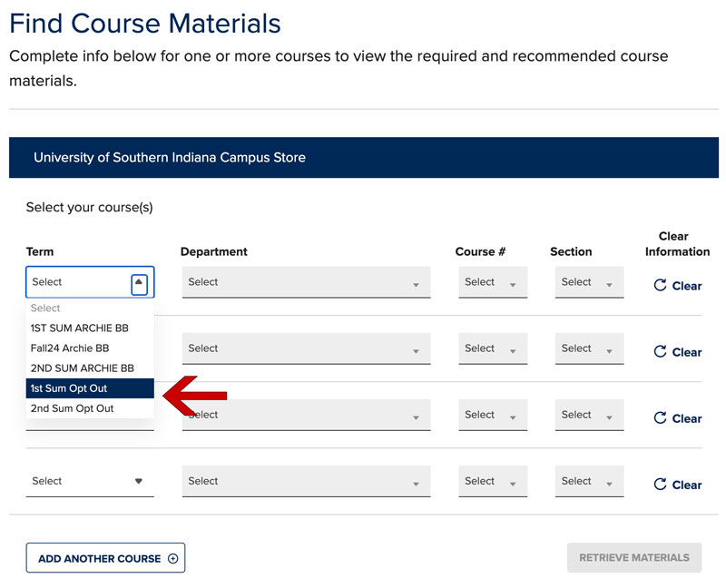The height and width of the screenshot is (588, 726).
Task: Click the Add Another Course button
Action: (104, 559)
